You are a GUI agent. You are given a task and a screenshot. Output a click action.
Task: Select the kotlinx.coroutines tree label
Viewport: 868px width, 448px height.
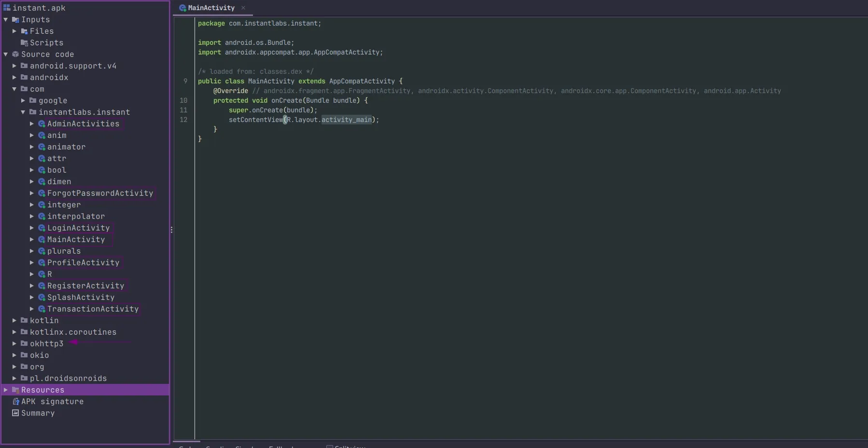click(x=73, y=332)
